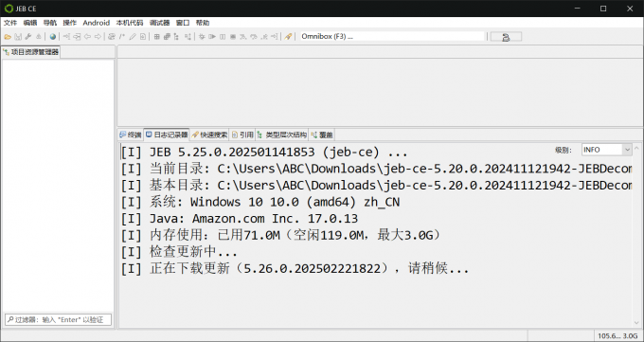Screen dimensions: 644x342
Task: Click log line '系统: Windows 10 10.0'
Action: click(260, 202)
